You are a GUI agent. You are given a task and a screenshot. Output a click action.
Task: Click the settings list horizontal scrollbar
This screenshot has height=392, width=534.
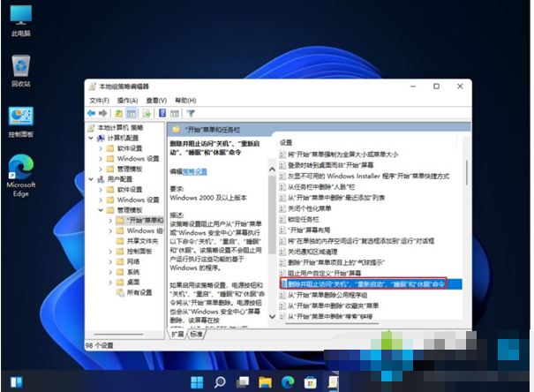point(332,323)
